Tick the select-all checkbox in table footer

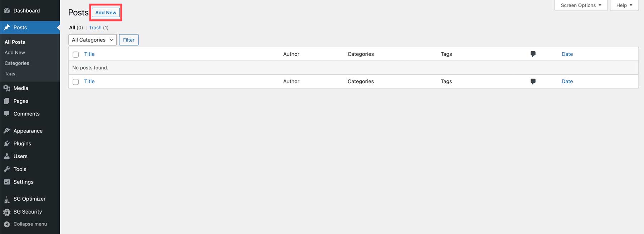click(75, 82)
